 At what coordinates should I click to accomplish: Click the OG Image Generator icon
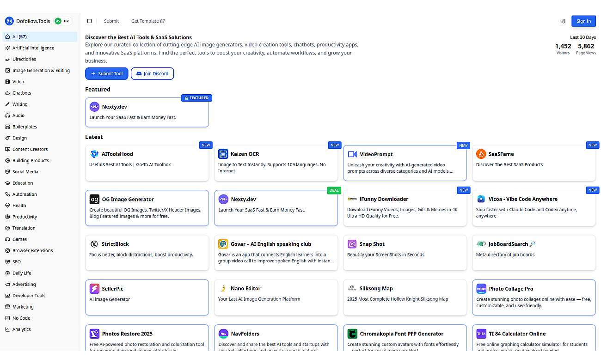coord(94,200)
